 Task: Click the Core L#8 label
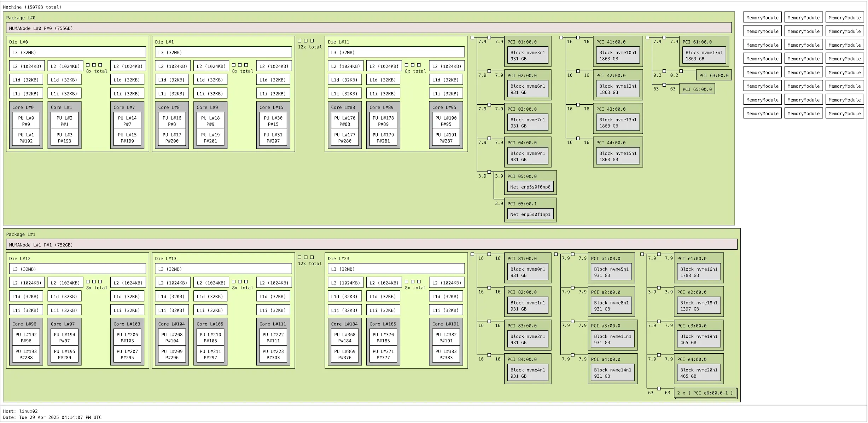(169, 107)
